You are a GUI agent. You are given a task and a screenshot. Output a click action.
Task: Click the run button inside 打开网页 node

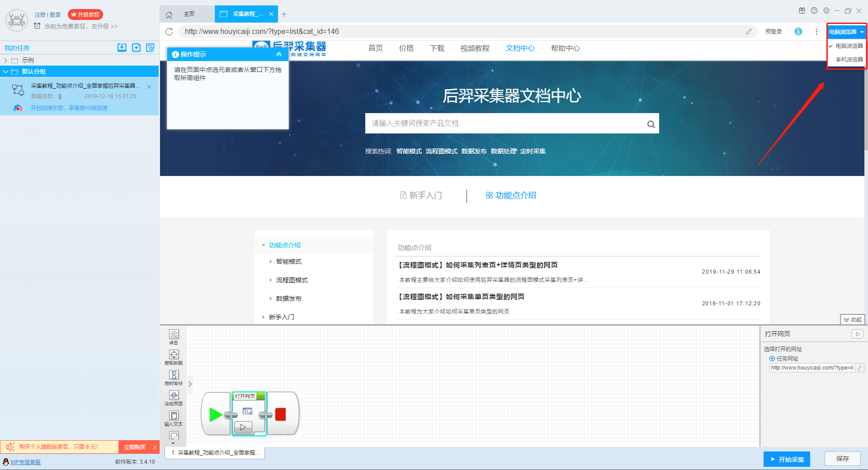tap(243, 427)
